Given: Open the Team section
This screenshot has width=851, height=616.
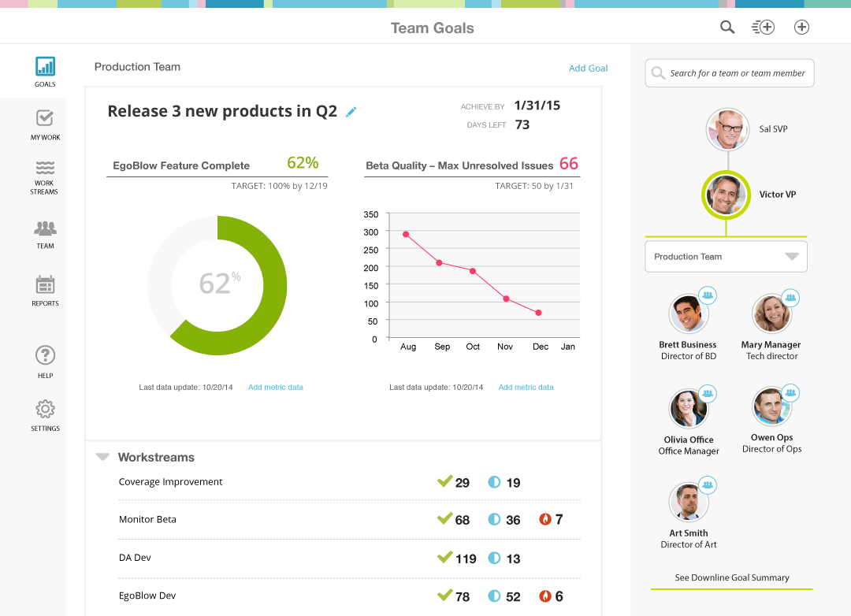Looking at the screenshot, I should pos(44,232).
